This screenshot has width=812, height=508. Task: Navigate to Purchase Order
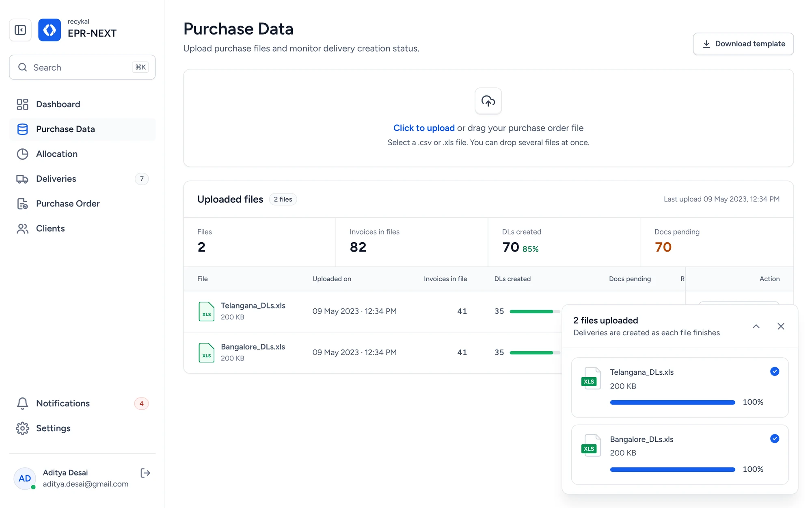pyautogui.click(x=82, y=204)
